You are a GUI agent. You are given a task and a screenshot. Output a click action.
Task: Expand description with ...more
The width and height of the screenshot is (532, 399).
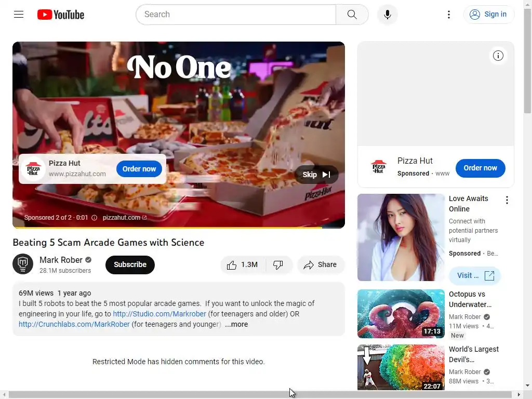(236, 324)
